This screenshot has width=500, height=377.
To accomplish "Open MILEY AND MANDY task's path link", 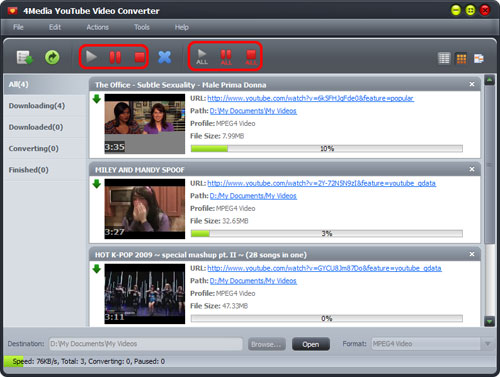I will [x=253, y=196].
